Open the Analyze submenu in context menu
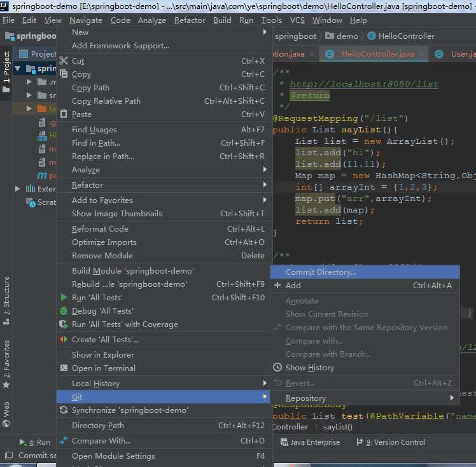This screenshot has width=476, height=467. 164,170
